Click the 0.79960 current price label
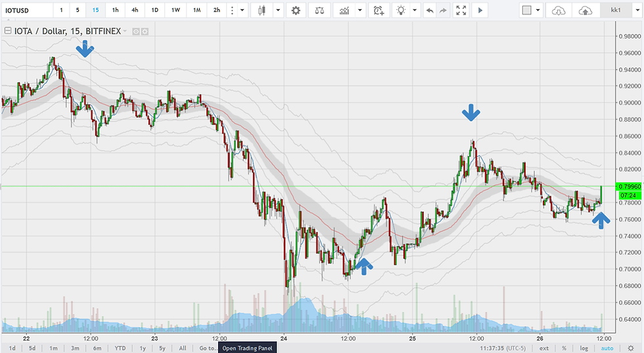 630,187
